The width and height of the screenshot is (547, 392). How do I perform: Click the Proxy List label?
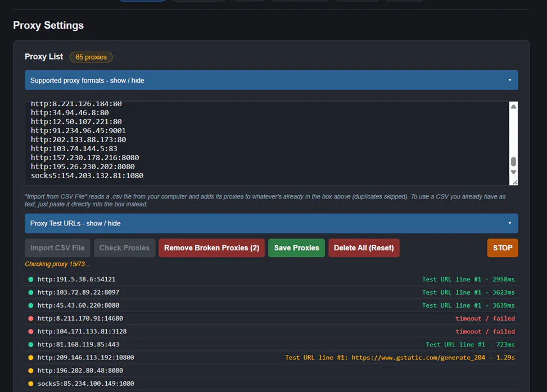click(x=44, y=57)
